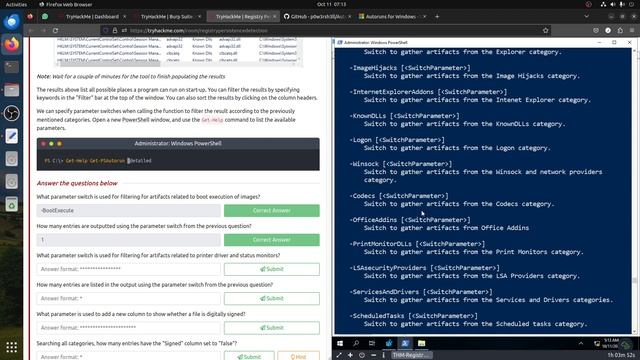Viewport: 640px width, 360px height.
Task: Click the plus icon in VM control bar
Action: (350, 355)
